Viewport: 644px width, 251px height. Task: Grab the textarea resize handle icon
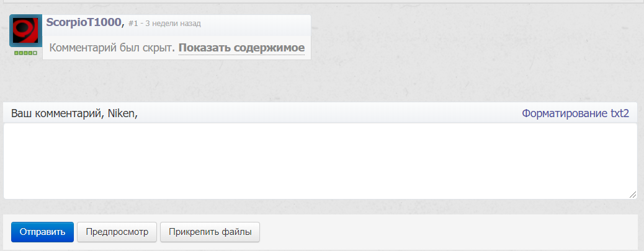tap(632, 195)
